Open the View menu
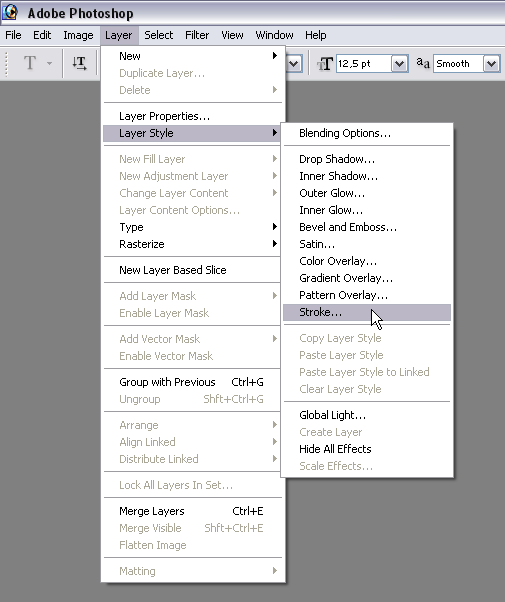 [x=232, y=35]
